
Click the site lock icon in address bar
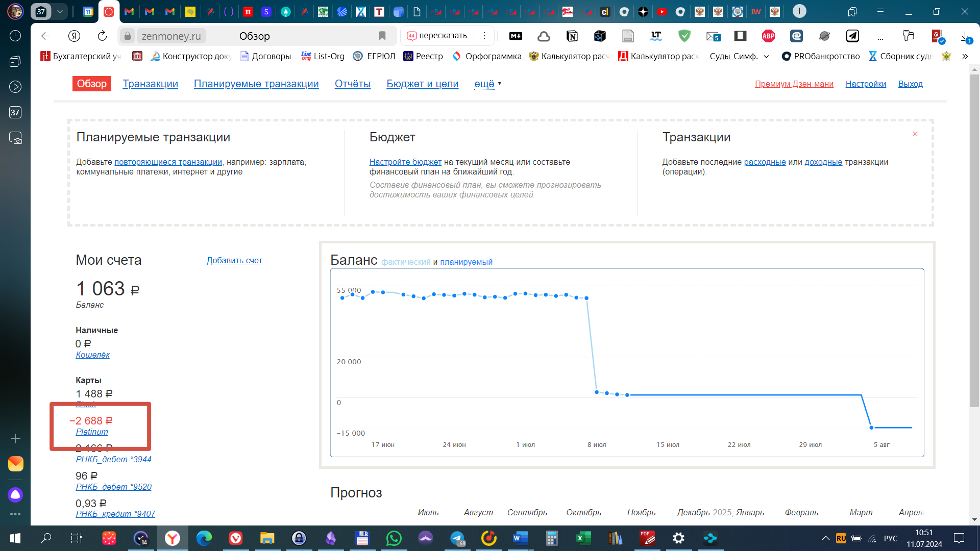[128, 36]
